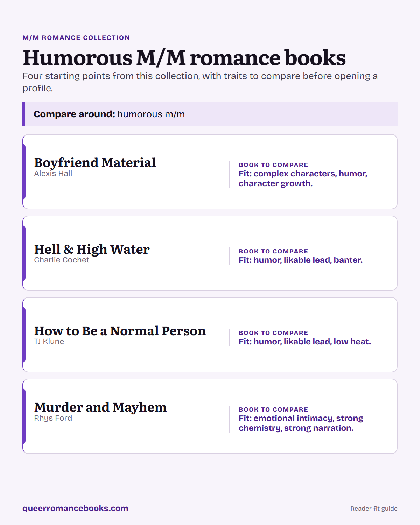Image resolution: width=420 pixels, height=525 pixels.
Task: Click 'Book to compare' label in Boyfriend Material card
Action: click(273, 165)
